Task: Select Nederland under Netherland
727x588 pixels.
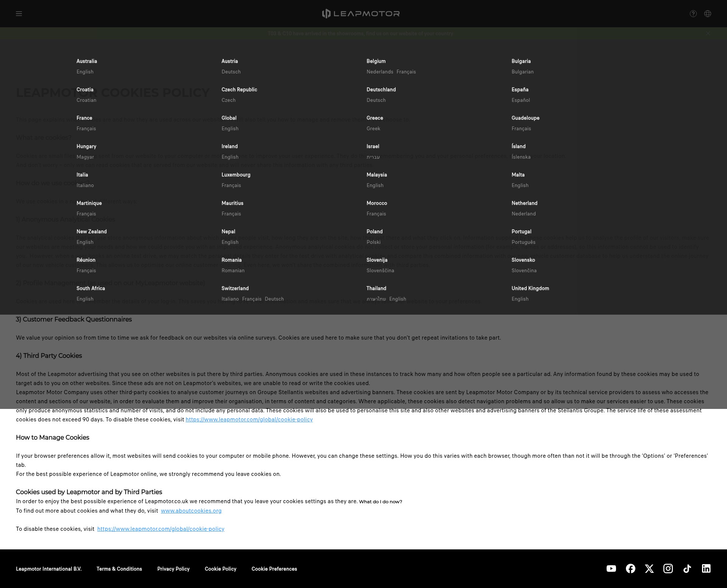Action: click(524, 214)
